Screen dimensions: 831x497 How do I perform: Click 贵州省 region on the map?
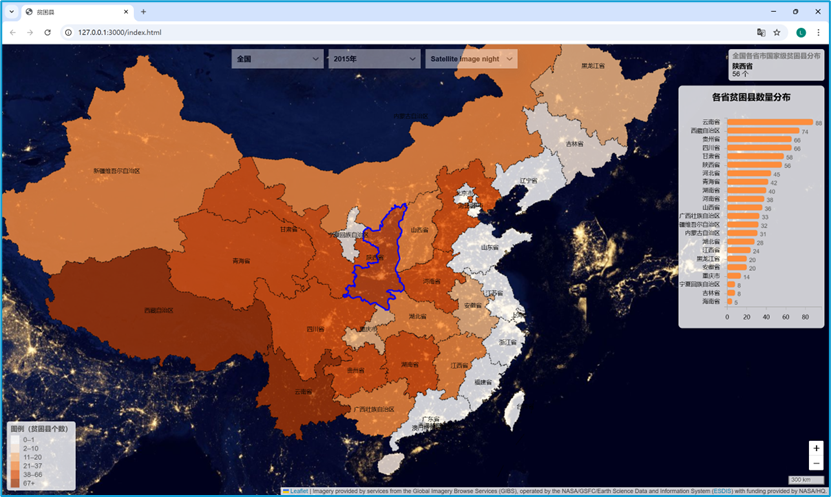coord(356,370)
